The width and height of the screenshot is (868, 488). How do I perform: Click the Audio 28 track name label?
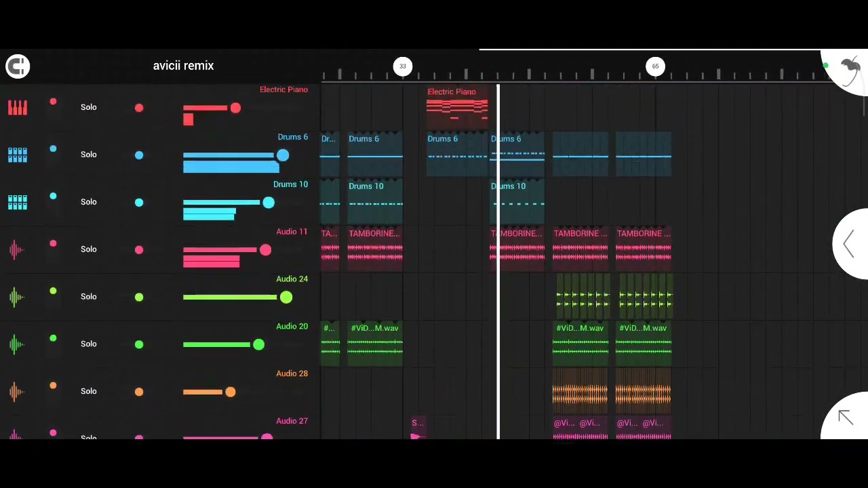[x=292, y=373]
